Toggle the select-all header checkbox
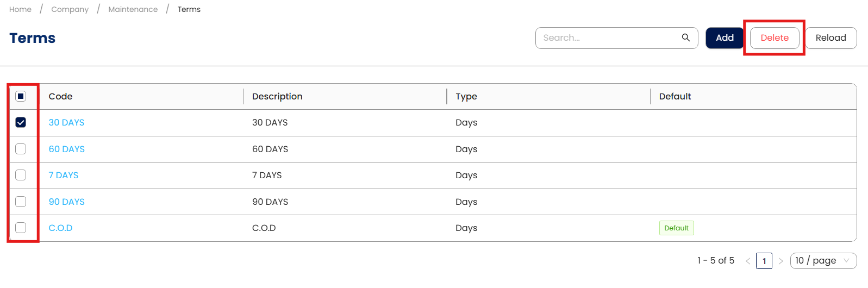Image resolution: width=868 pixels, height=288 pixels. (21, 96)
